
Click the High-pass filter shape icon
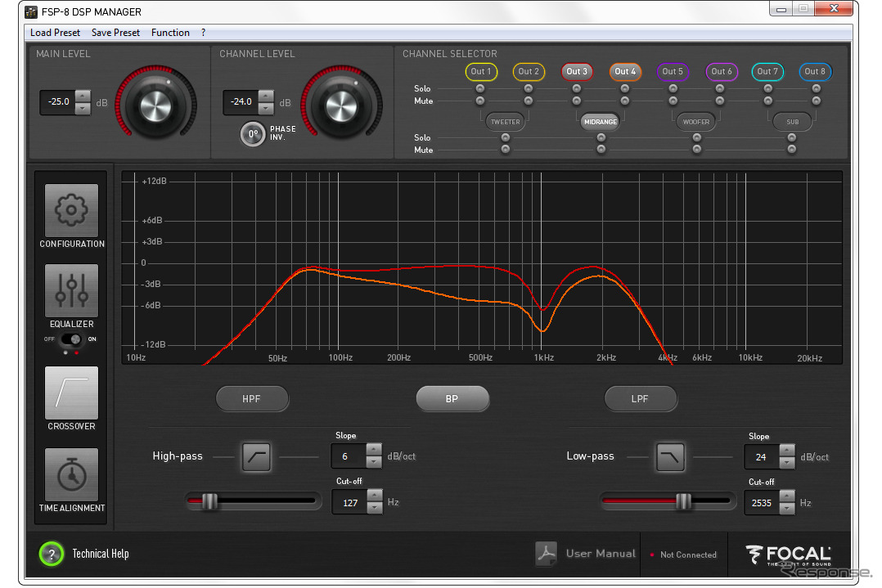(256, 457)
